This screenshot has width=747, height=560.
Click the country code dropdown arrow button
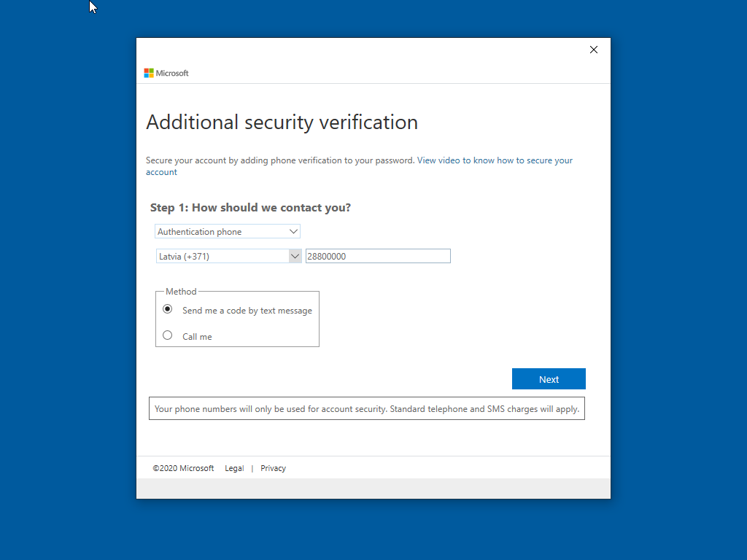[295, 256]
